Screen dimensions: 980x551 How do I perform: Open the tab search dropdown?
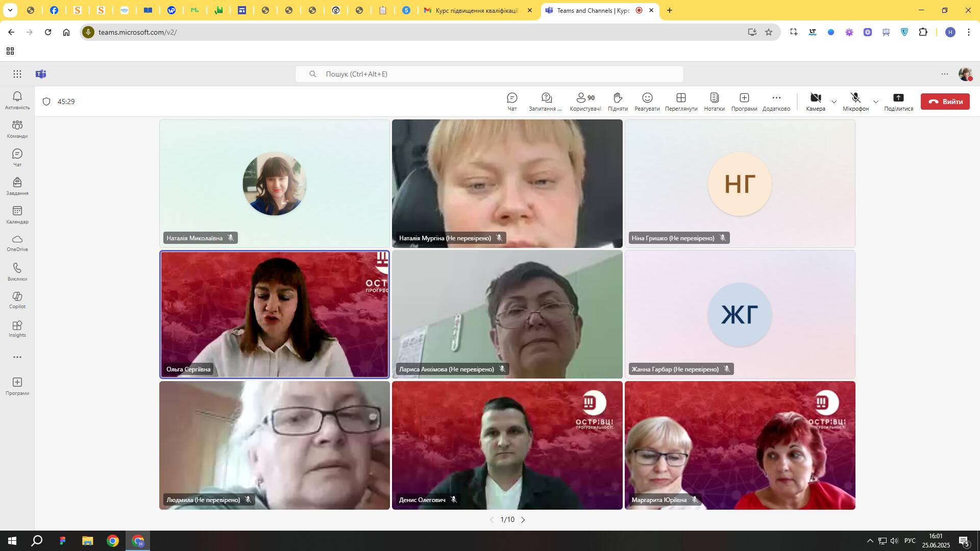tap(10, 10)
